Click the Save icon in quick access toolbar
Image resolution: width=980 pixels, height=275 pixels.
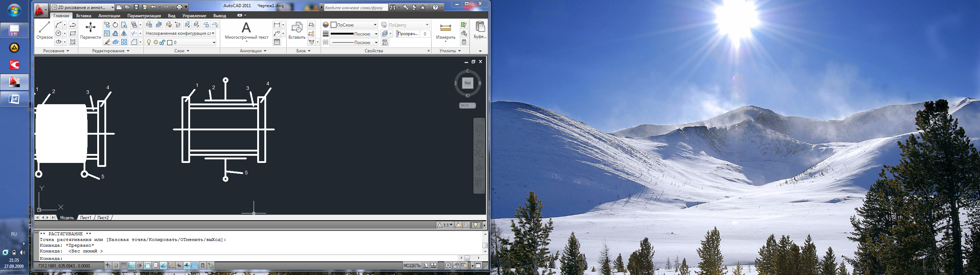(136, 7)
